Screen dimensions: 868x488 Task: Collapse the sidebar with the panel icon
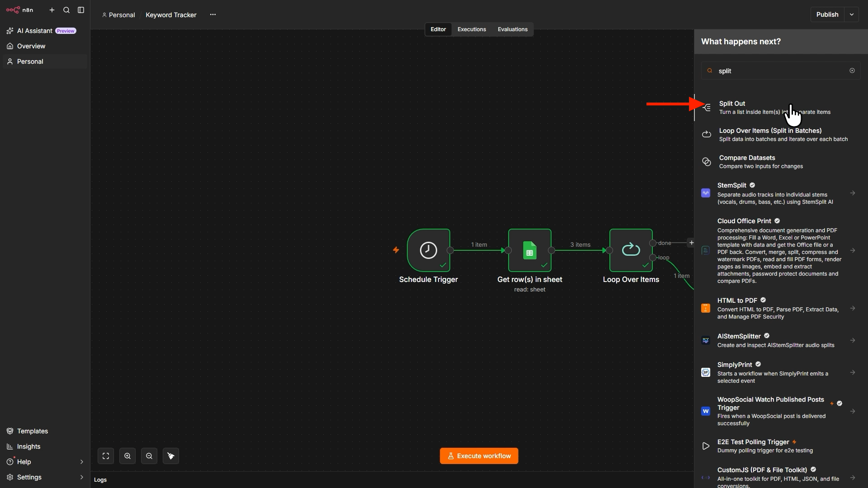pyautogui.click(x=81, y=10)
